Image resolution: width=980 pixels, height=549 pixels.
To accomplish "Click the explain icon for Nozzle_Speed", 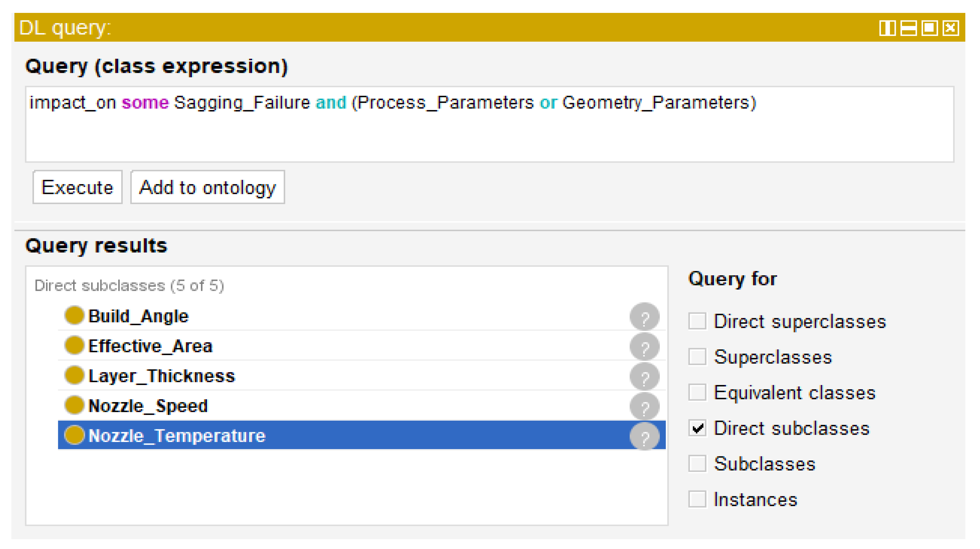I will click(644, 406).
